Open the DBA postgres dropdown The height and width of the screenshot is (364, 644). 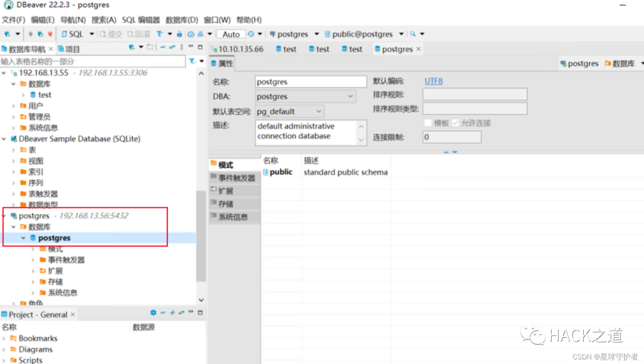305,97
